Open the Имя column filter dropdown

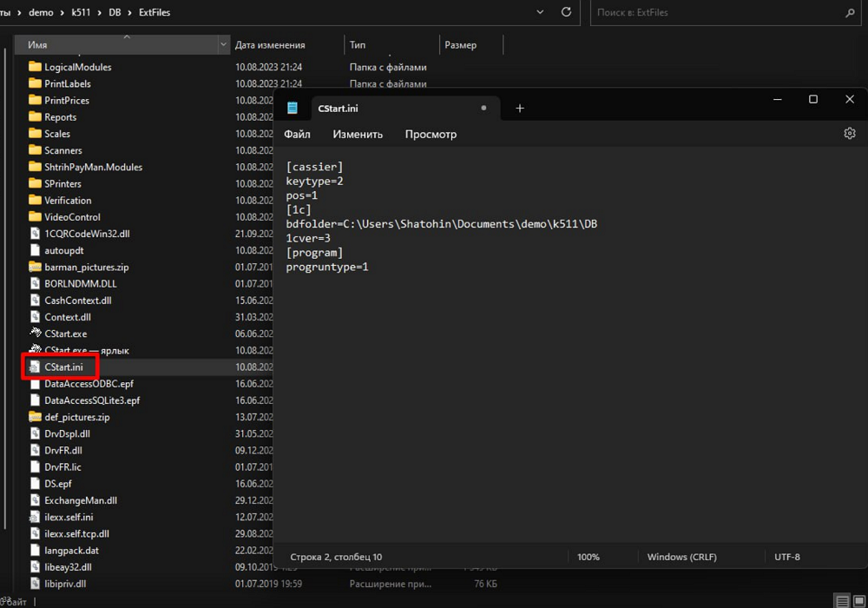[223, 45]
